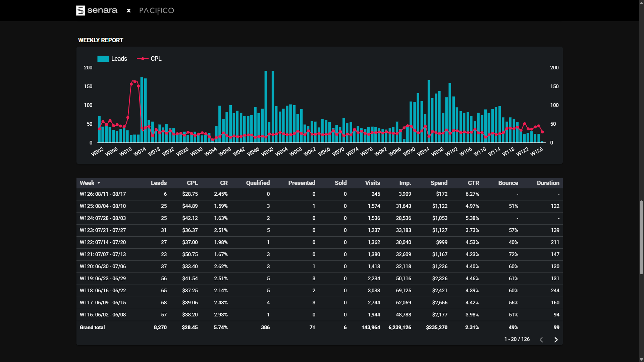Click the vertical page scrollbar thumb
Viewport: 644px width, 362px height.
[x=641, y=237]
